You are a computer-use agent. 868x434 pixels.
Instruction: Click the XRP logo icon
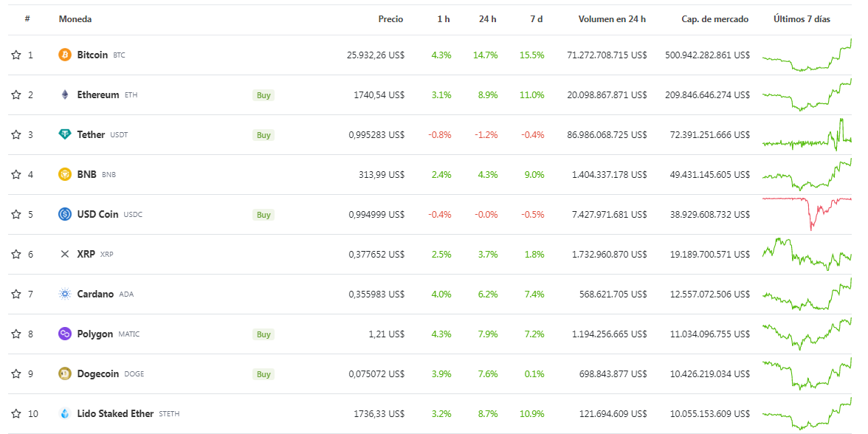(x=65, y=254)
